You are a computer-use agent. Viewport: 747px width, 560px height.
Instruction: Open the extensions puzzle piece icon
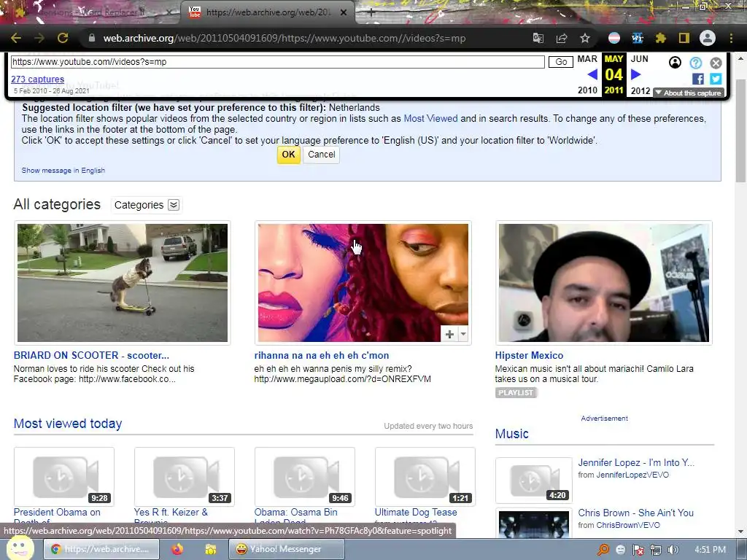click(x=660, y=38)
